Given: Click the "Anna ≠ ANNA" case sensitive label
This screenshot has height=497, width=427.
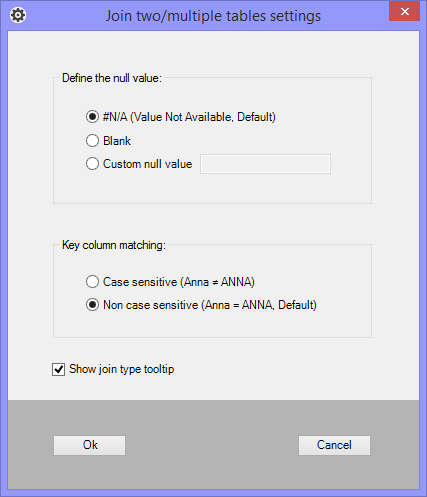Looking at the screenshot, I should pos(218,282).
